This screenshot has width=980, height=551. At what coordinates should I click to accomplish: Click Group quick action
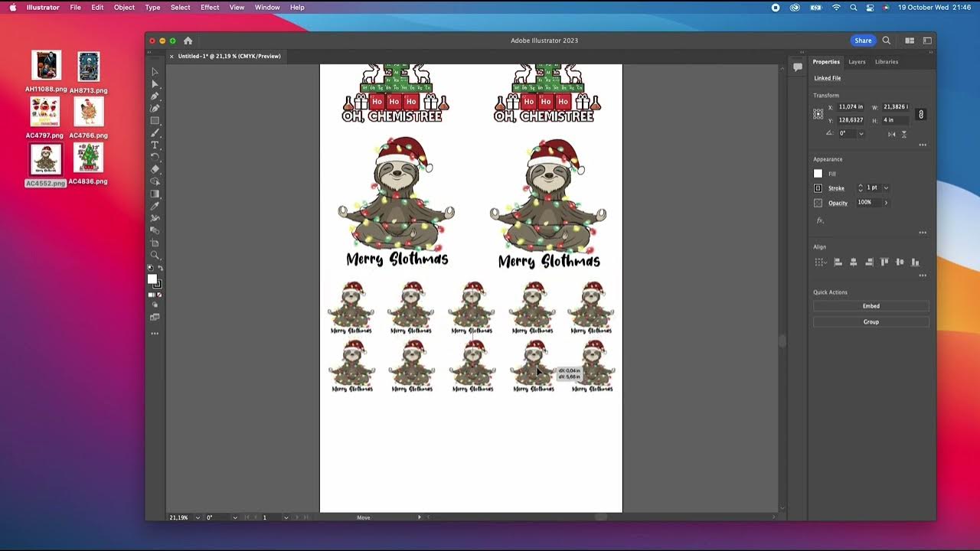pyautogui.click(x=871, y=322)
